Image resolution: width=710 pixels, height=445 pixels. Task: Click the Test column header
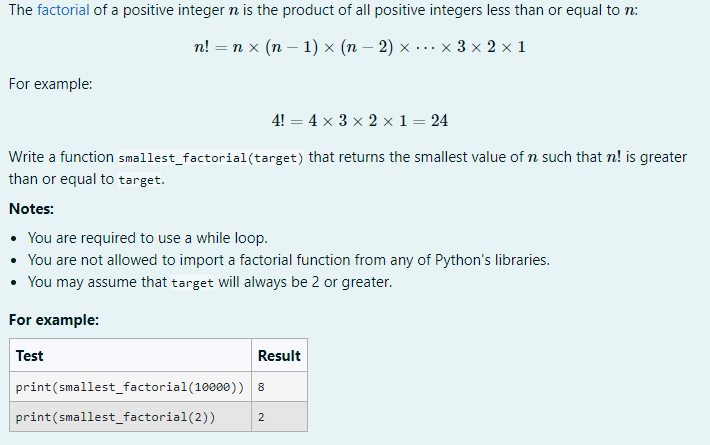130,355
